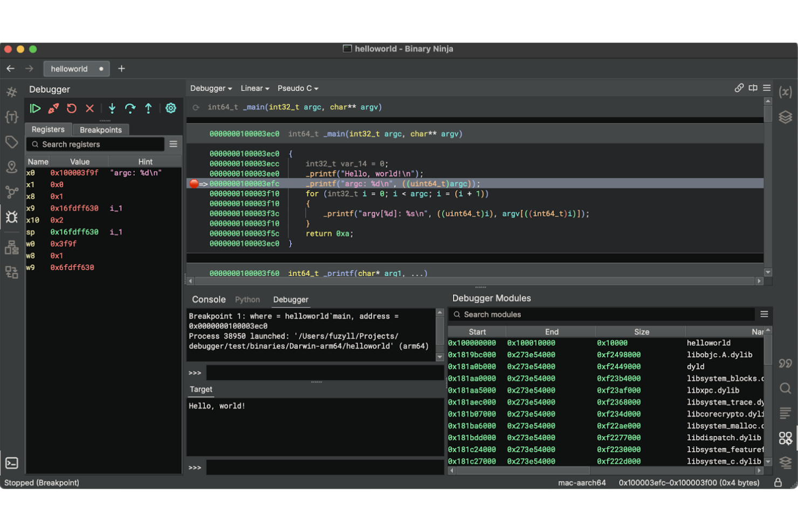This screenshot has width=798, height=532.
Task: Open the Debugger settings gear
Action: coord(171,108)
